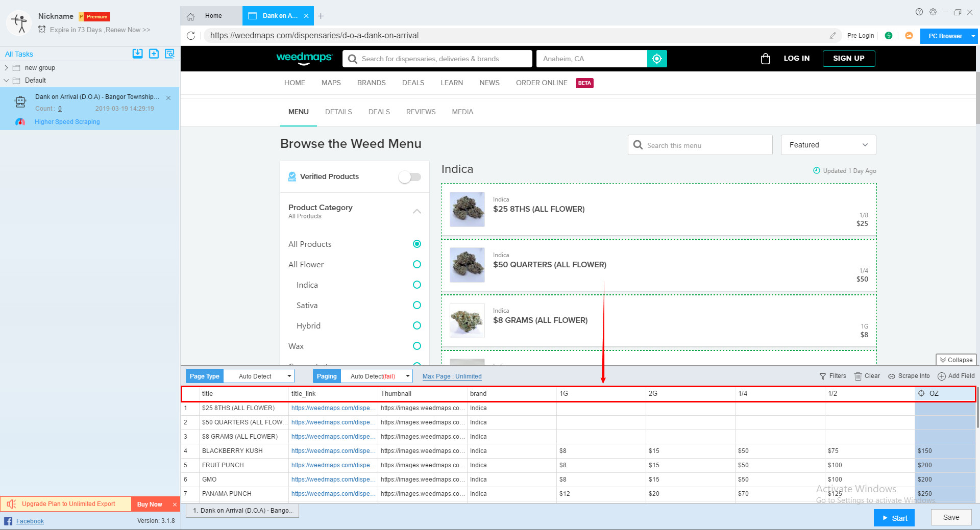This screenshot has width=980, height=530.
Task: Select the Indica category radio button
Action: (416, 285)
